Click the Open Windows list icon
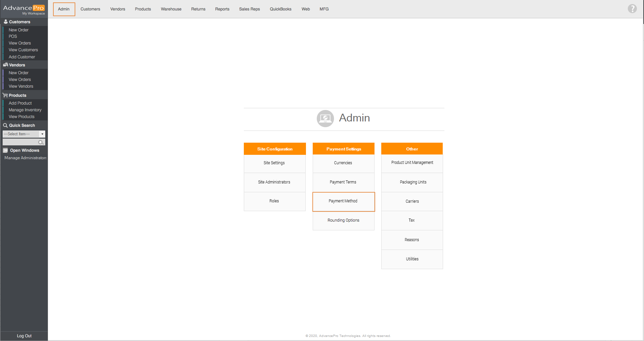This screenshot has width=644, height=341. [x=5, y=150]
